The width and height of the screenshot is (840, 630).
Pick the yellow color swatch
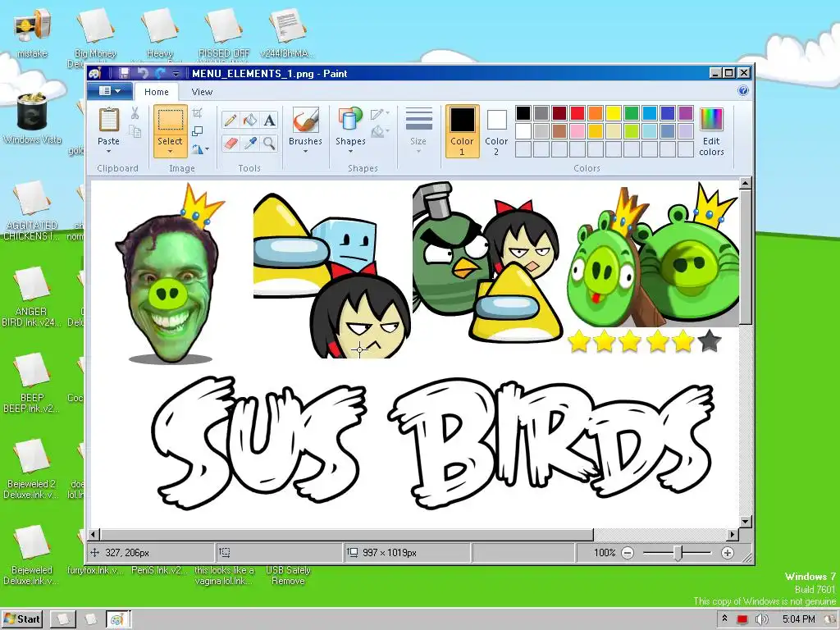pos(614,113)
